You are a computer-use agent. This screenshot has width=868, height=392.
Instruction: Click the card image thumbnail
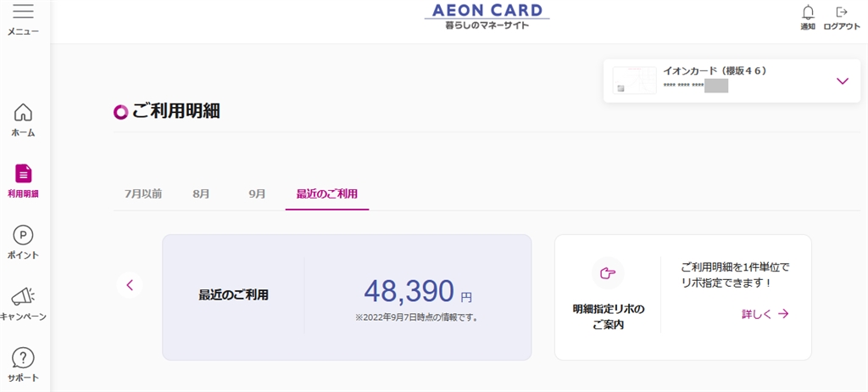coord(634,81)
